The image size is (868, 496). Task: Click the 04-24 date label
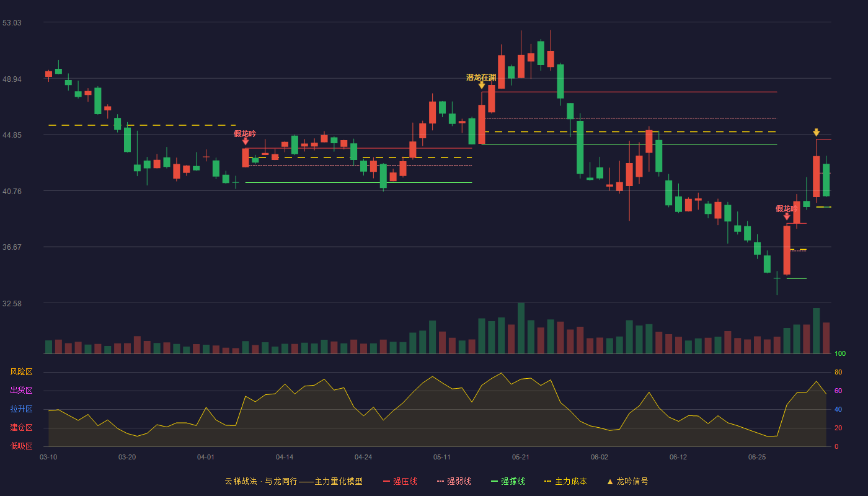pos(363,457)
